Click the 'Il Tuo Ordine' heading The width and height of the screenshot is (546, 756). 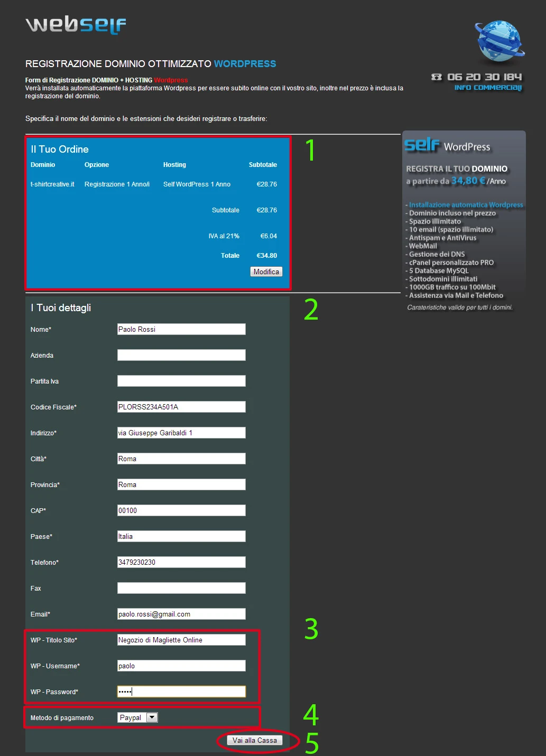(60, 150)
